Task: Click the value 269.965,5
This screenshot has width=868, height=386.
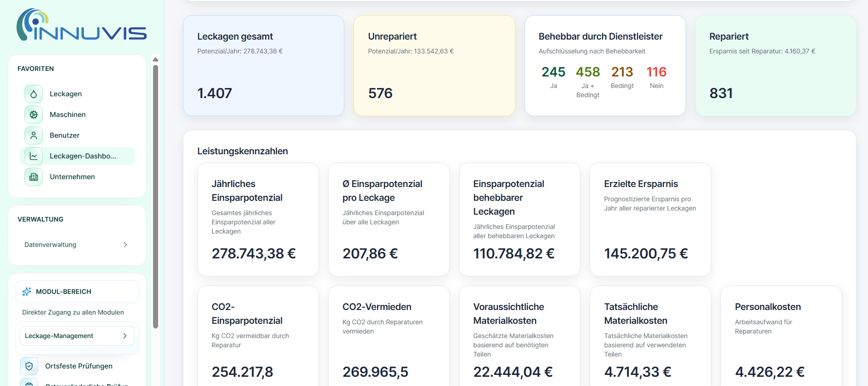Action: [x=375, y=372]
